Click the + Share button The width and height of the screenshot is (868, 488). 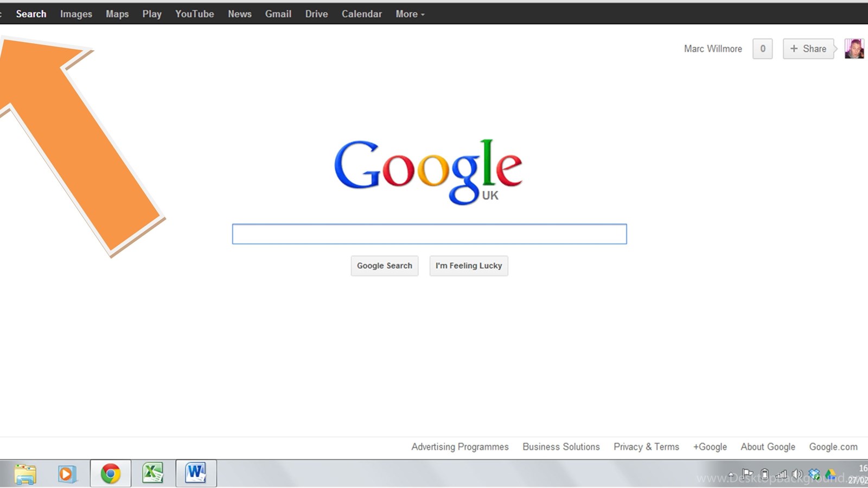pyautogui.click(x=808, y=49)
